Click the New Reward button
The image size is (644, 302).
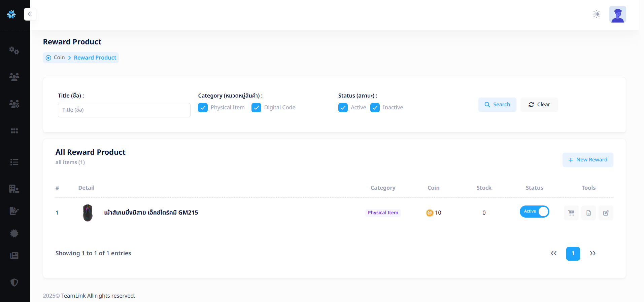click(x=587, y=160)
